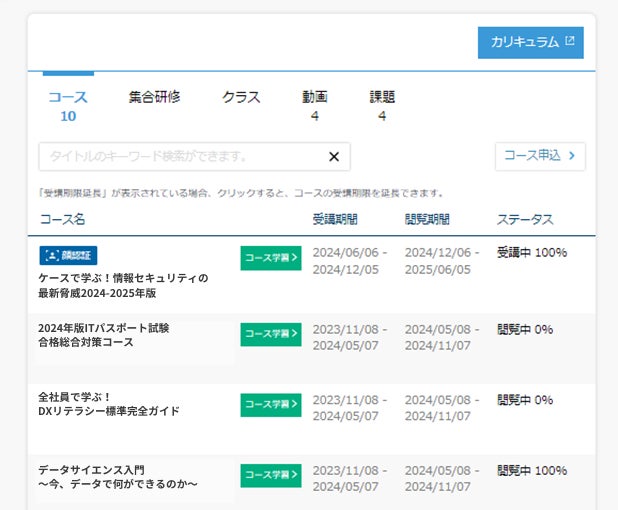This screenshot has width=618, height=510.
Task: Click the コース名 column header
Action: pyautogui.click(x=62, y=219)
